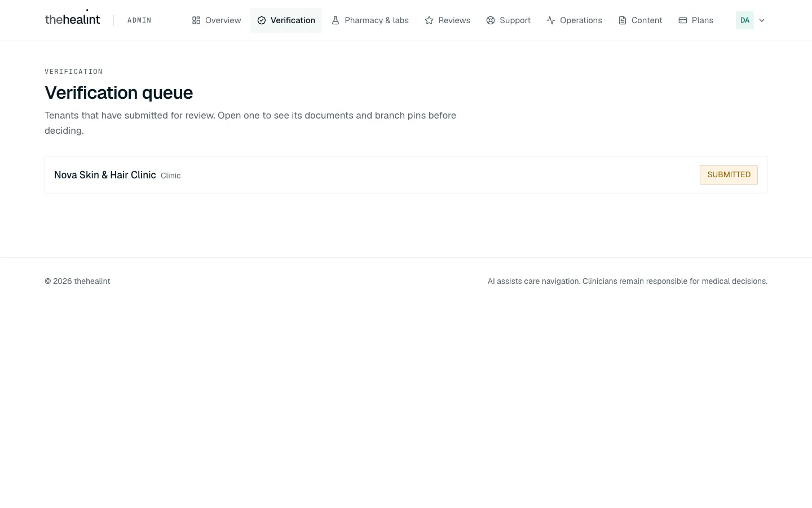Click the uppercase VERIFICATION label above the heading
Viewport: 812px width, 508px height.
(74, 72)
